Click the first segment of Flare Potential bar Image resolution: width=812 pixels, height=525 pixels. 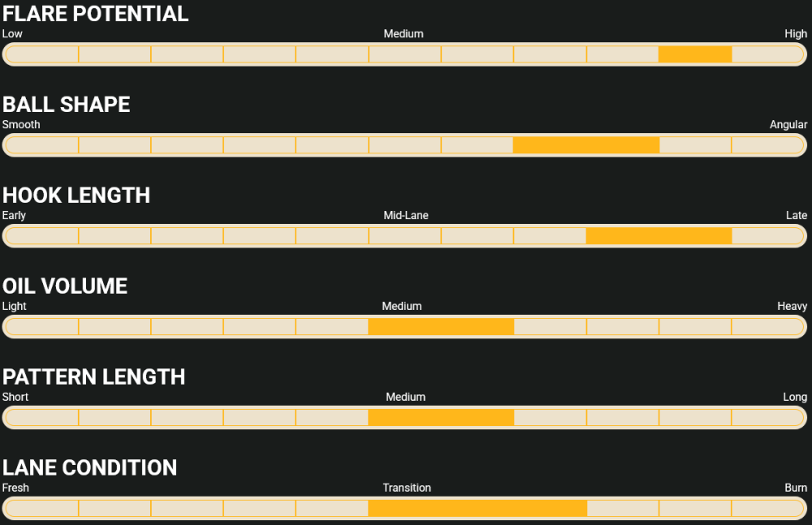pos(42,54)
